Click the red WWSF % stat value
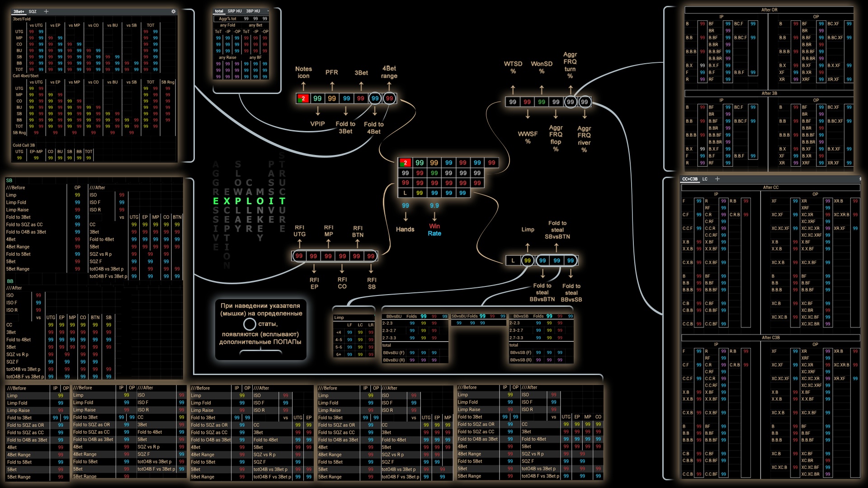The height and width of the screenshot is (488, 868). pos(527,102)
